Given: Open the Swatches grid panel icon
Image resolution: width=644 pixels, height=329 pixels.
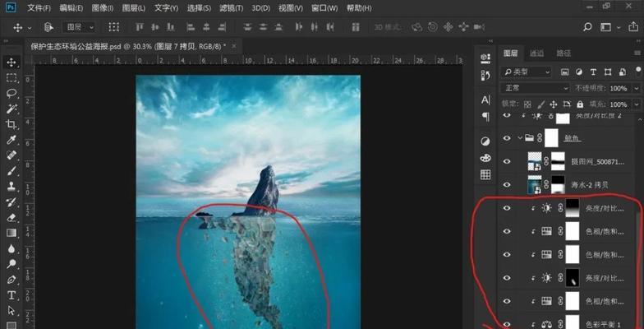Looking at the screenshot, I should click(485, 174).
